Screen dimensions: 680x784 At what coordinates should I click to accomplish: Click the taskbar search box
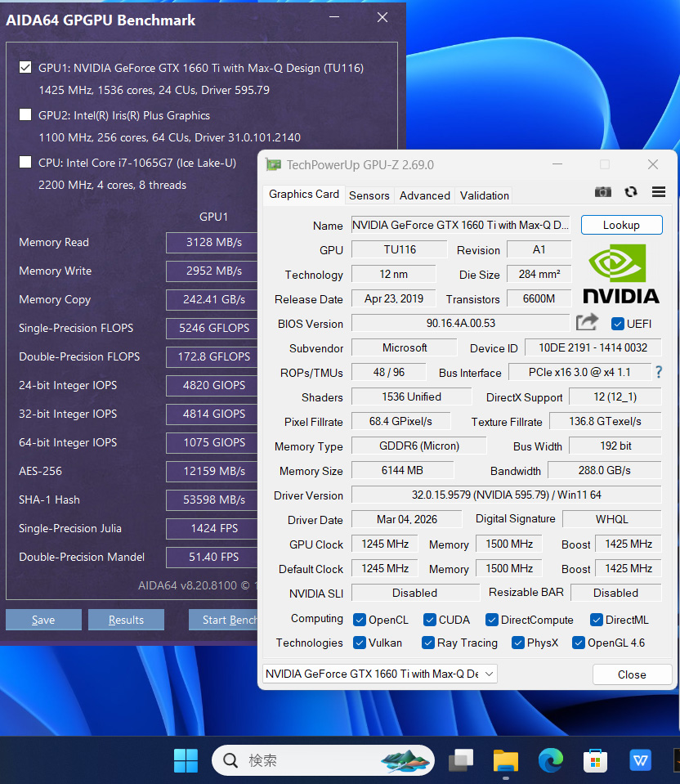(323, 760)
